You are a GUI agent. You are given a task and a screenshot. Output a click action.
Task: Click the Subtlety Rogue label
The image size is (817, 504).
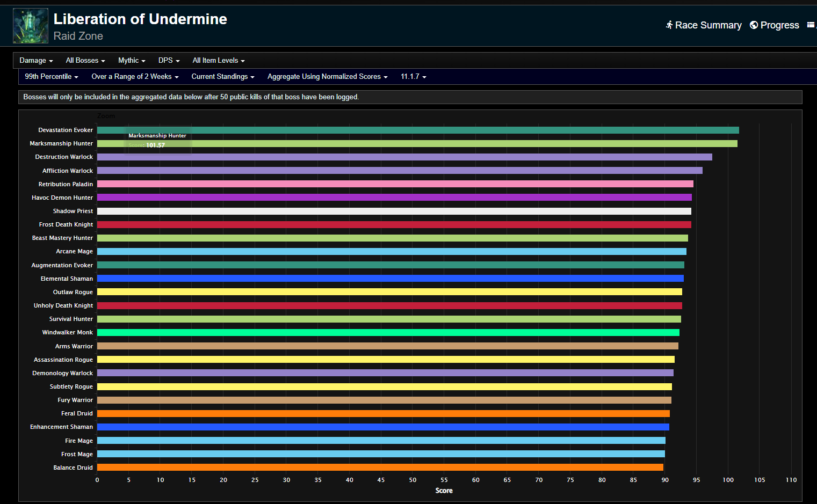pyautogui.click(x=71, y=386)
